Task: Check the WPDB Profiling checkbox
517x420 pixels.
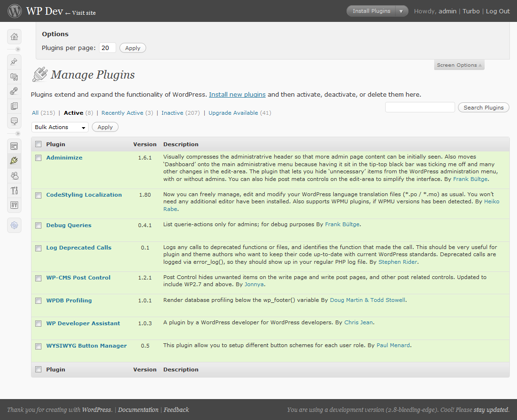Action: (39, 300)
